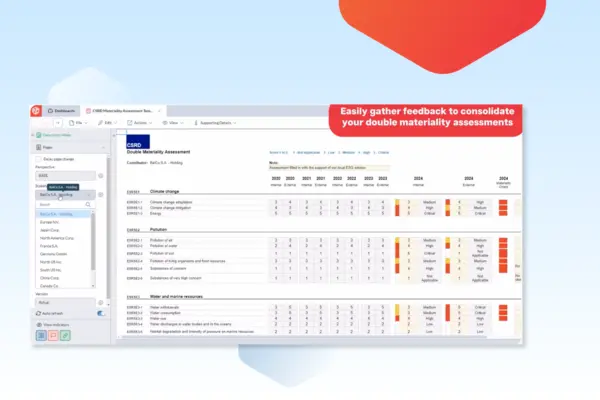Close the CSRD Materiality Assessment tab
The width and height of the screenshot is (600, 400).
pyautogui.click(x=160, y=111)
